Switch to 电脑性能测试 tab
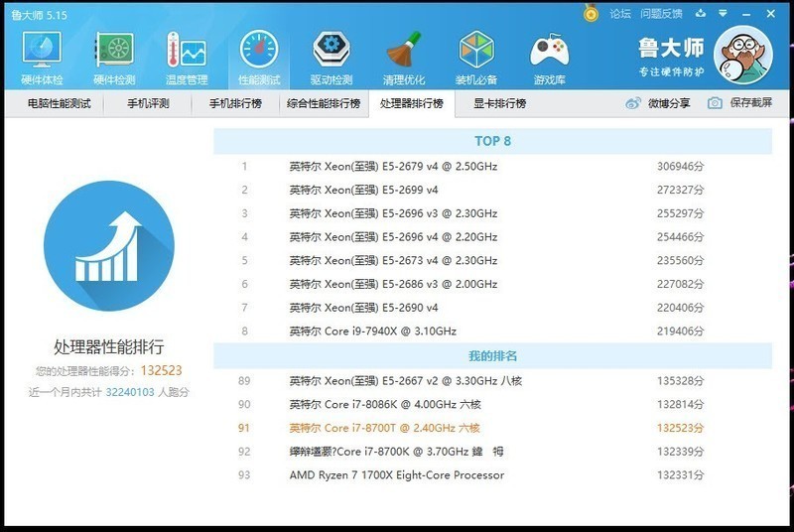 tap(60, 103)
